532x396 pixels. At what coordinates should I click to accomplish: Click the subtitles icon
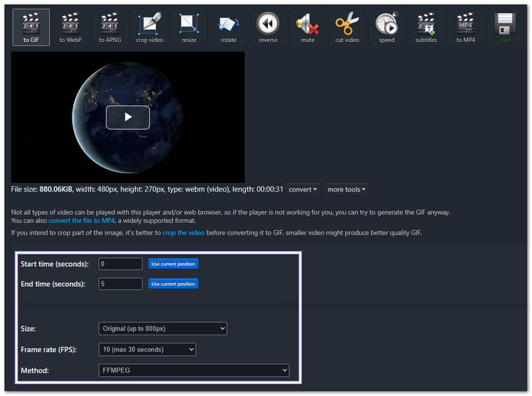click(x=426, y=27)
